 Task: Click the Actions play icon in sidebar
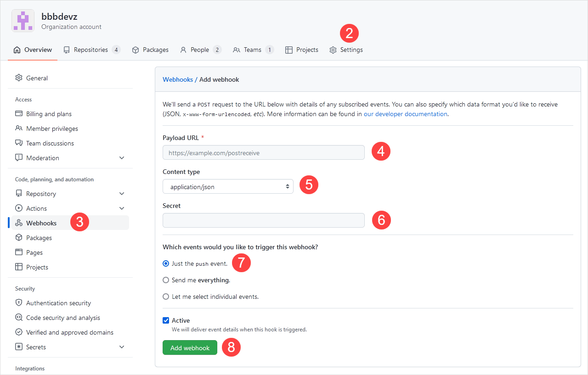pos(18,208)
